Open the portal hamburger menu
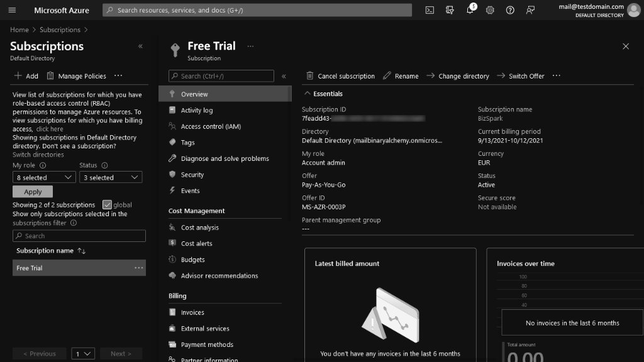This screenshot has height=362, width=644. pos(12,10)
